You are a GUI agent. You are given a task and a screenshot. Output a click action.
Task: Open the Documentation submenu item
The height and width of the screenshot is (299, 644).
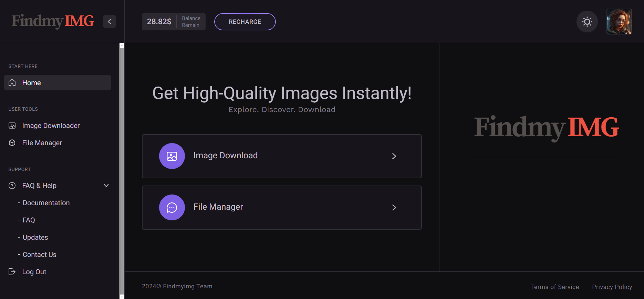[46, 203]
